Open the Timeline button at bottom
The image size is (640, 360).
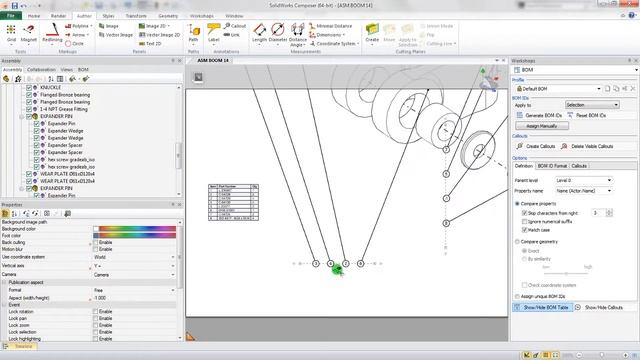click(19, 346)
